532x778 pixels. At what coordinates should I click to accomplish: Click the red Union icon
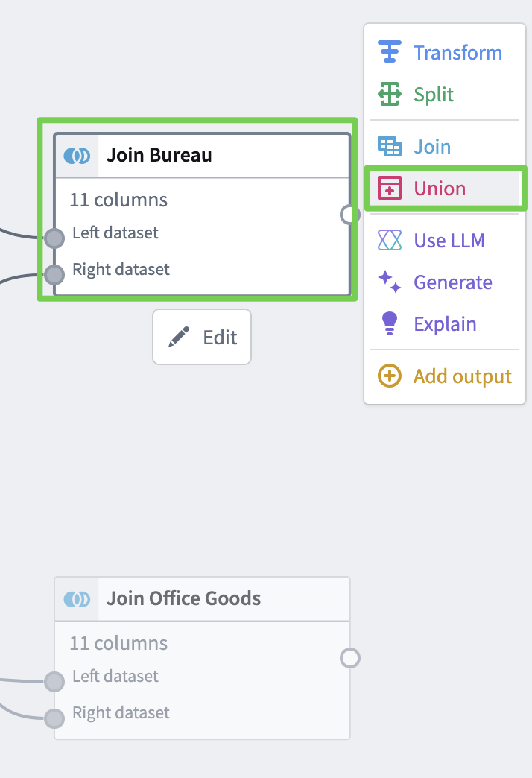(x=390, y=189)
